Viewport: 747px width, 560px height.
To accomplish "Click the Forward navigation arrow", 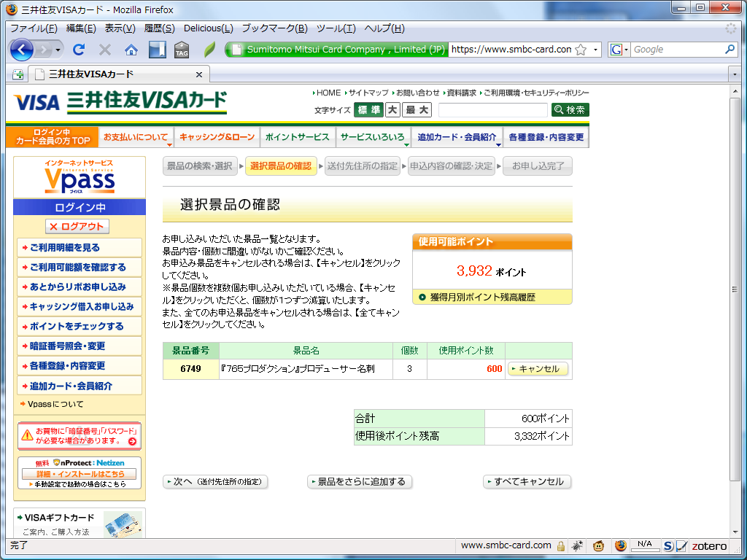I will point(43,50).
